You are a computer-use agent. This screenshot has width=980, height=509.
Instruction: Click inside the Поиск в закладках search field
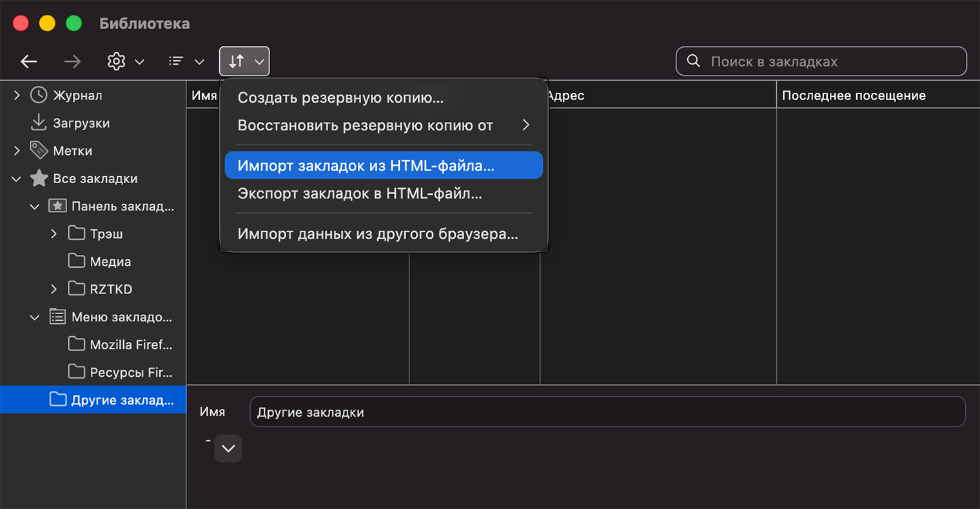pyautogui.click(x=821, y=61)
